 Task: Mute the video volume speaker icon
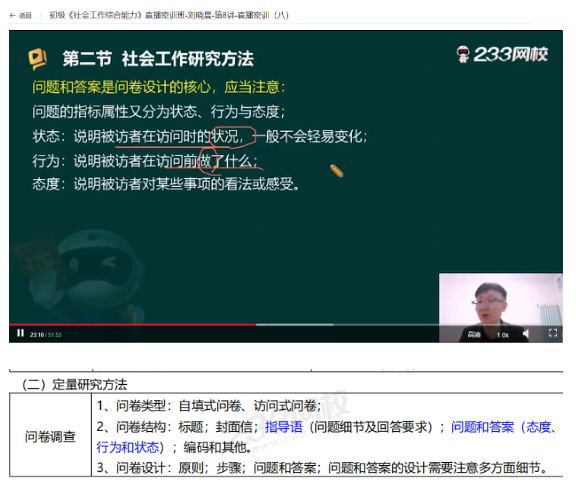tap(526, 334)
